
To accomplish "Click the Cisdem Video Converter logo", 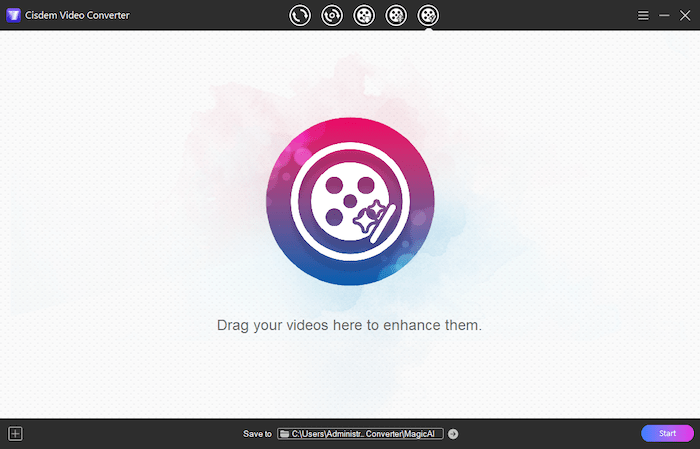I will pos(14,16).
